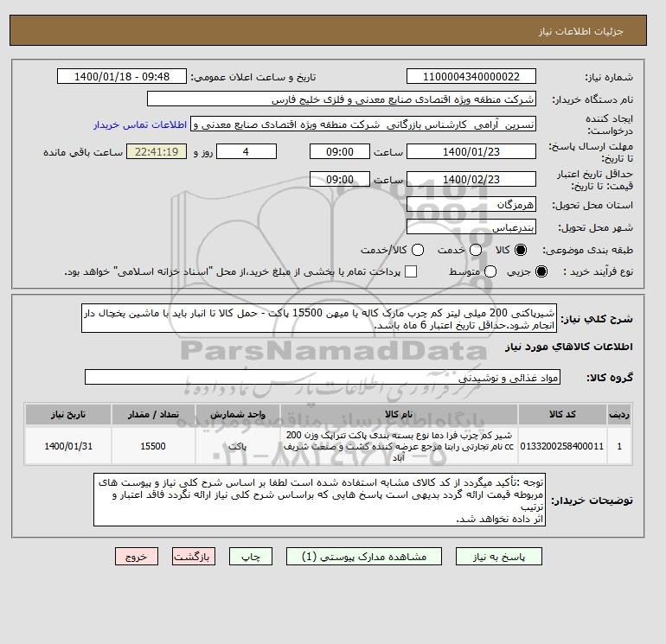Click the گروه کالا label

click(x=610, y=378)
